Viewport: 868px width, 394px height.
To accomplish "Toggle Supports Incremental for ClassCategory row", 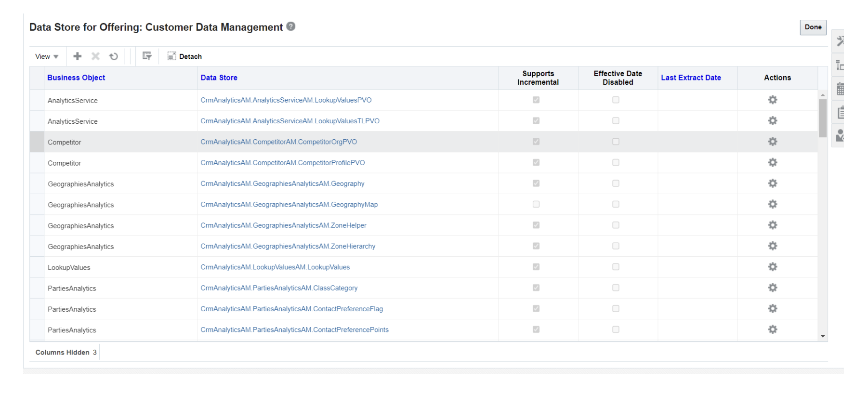I will coord(536,288).
